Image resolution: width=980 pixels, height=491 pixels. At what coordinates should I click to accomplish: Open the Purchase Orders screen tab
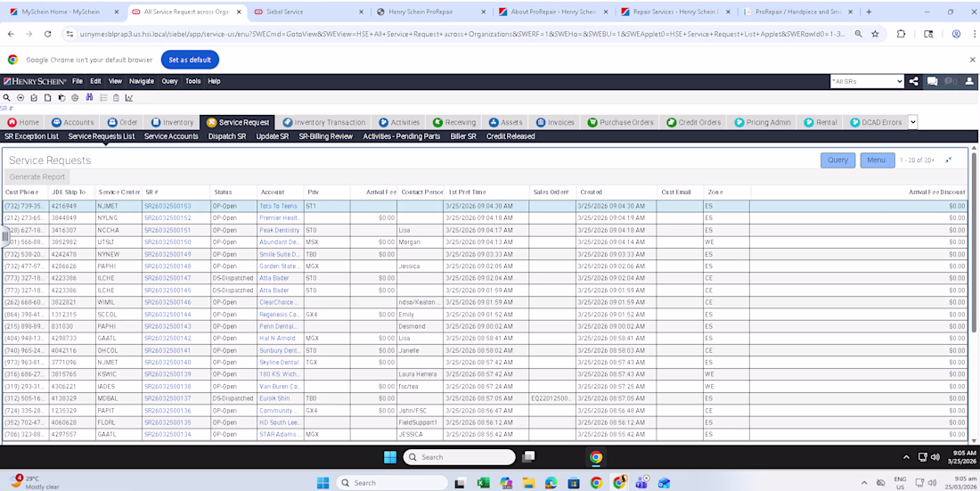click(x=621, y=123)
